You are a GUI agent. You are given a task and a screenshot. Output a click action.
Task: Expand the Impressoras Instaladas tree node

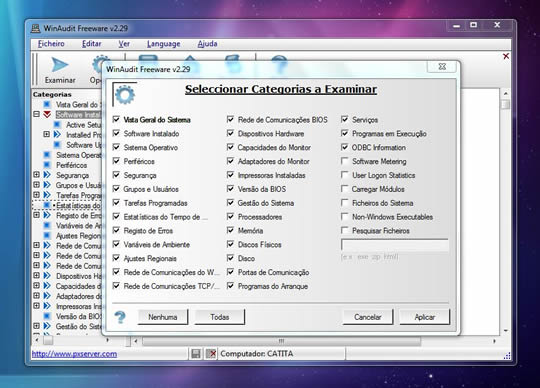click(36, 306)
